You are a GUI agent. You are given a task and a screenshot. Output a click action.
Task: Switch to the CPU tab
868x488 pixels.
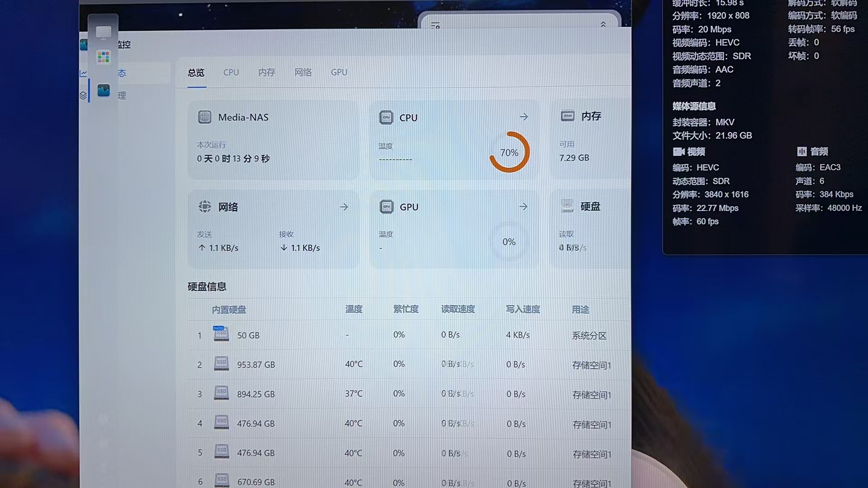[231, 72]
